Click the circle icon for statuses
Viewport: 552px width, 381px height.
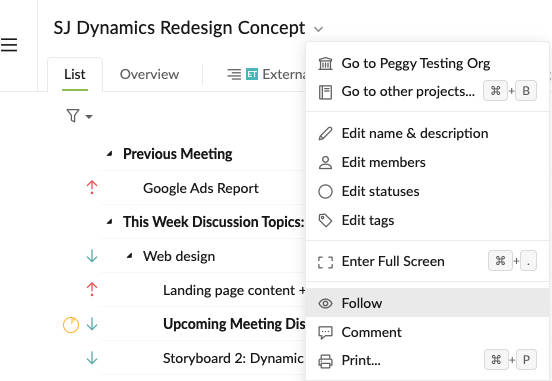coord(325,192)
